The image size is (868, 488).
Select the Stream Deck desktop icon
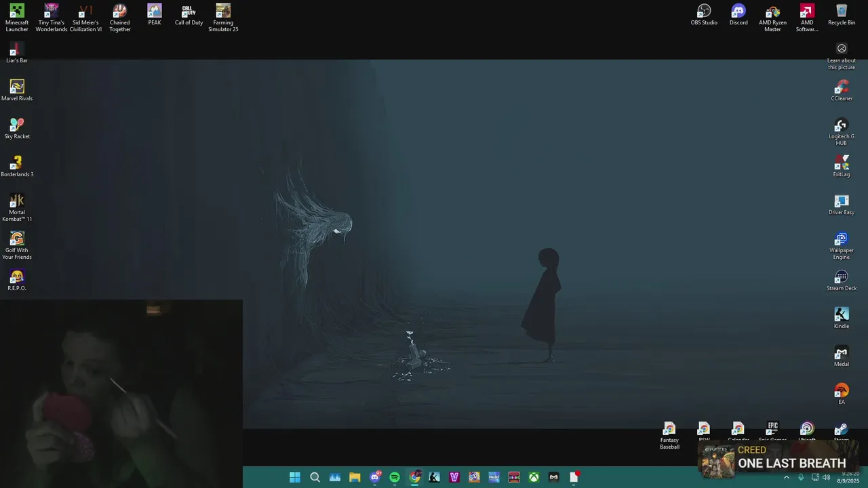(x=842, y=281)
